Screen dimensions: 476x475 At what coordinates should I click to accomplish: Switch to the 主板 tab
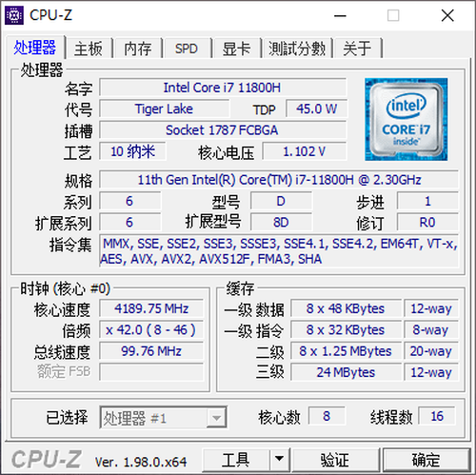tap(89, 49)
